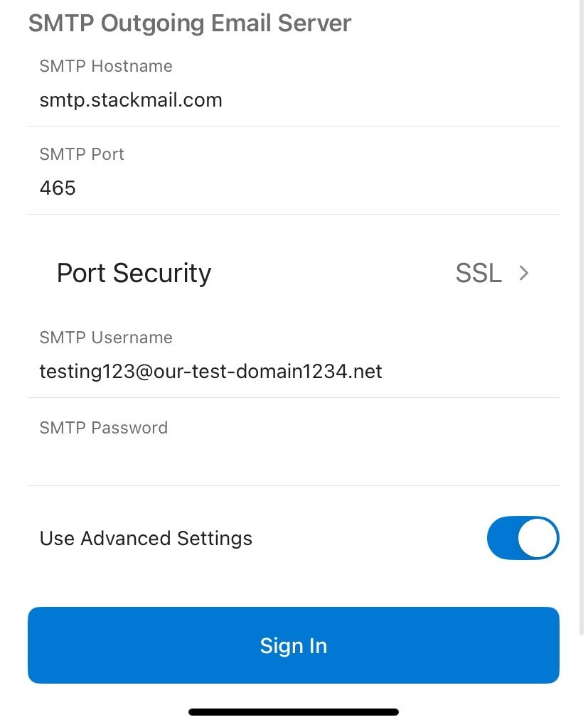Expand Port Security chevron arrow
Image resolution: width=588 pixels, height=727 pixels.
(x=524, y=273)
